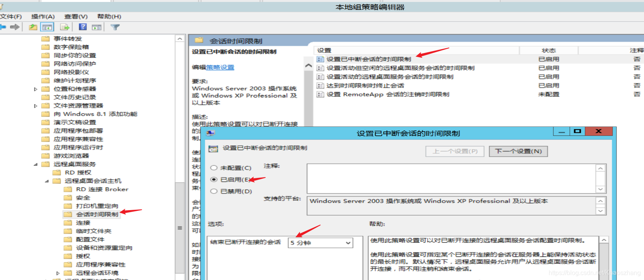Viewport: 644px width, 280px height.
Task: Click the folder icon in 会话时间限制 header
Action: click(x=199, y=40)
